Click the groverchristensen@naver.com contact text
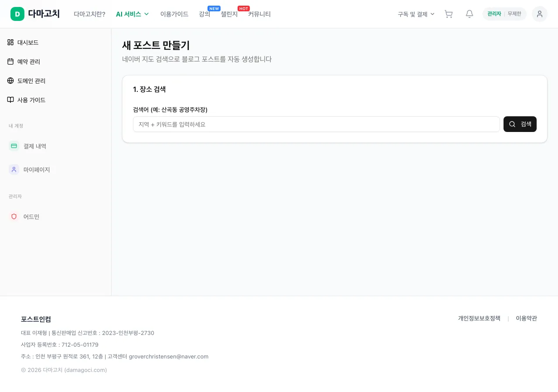 [x=169, y=356]
